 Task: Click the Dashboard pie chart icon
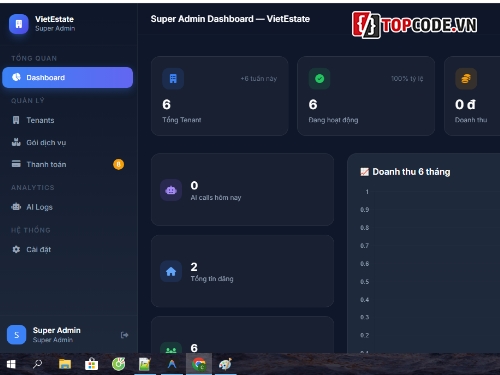coord(16,77)
